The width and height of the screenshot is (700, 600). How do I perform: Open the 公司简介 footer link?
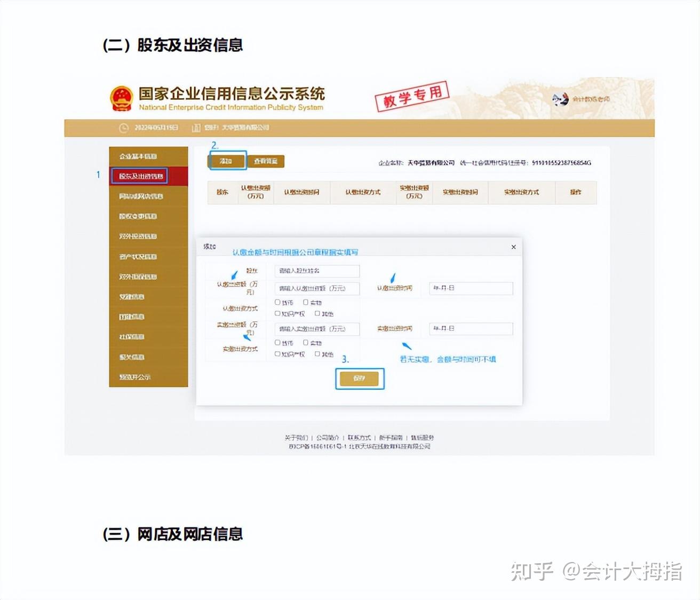tap(328, 438)
